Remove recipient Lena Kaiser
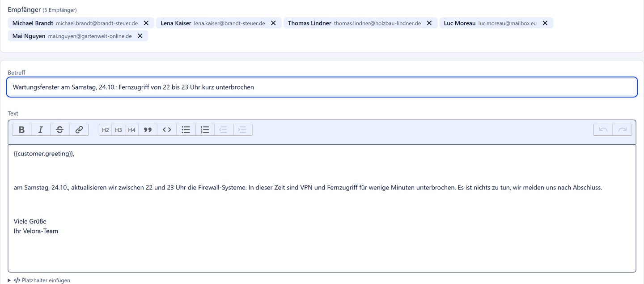The width and height of the screenshot is (644, 284). click(273, 23)
